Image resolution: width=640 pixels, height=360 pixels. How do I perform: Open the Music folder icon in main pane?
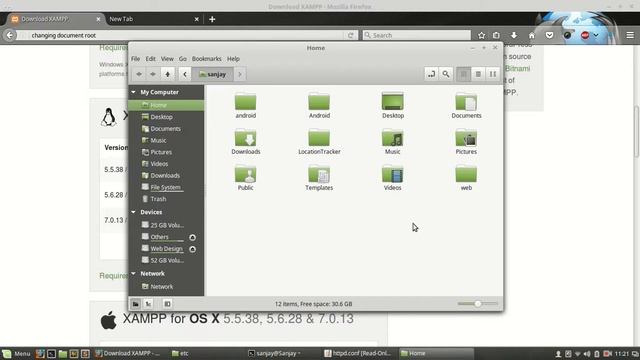coord(393,141)
